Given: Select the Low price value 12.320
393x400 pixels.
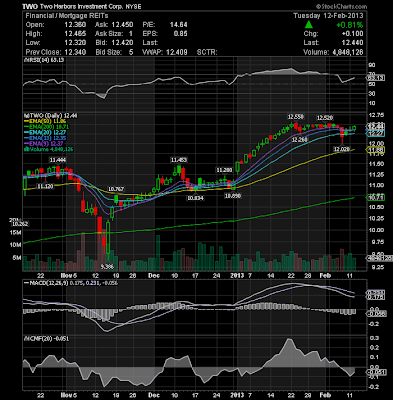Looking at the screenshot, I should tap(75, 42).
